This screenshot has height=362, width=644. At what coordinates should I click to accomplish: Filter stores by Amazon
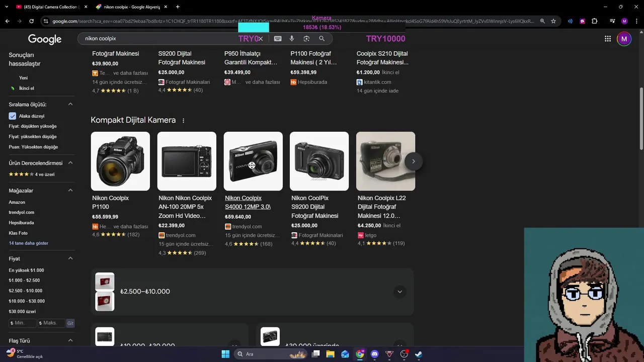(17, 202)
